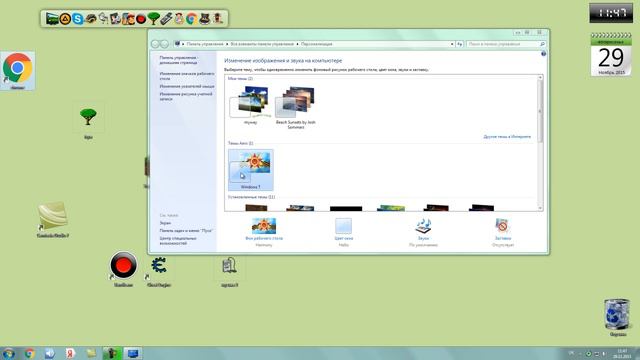Screen dimensions: 640x360
Task: Open 'Панель задач и меню Пуск' link
Action: click(x=186, y=231)
